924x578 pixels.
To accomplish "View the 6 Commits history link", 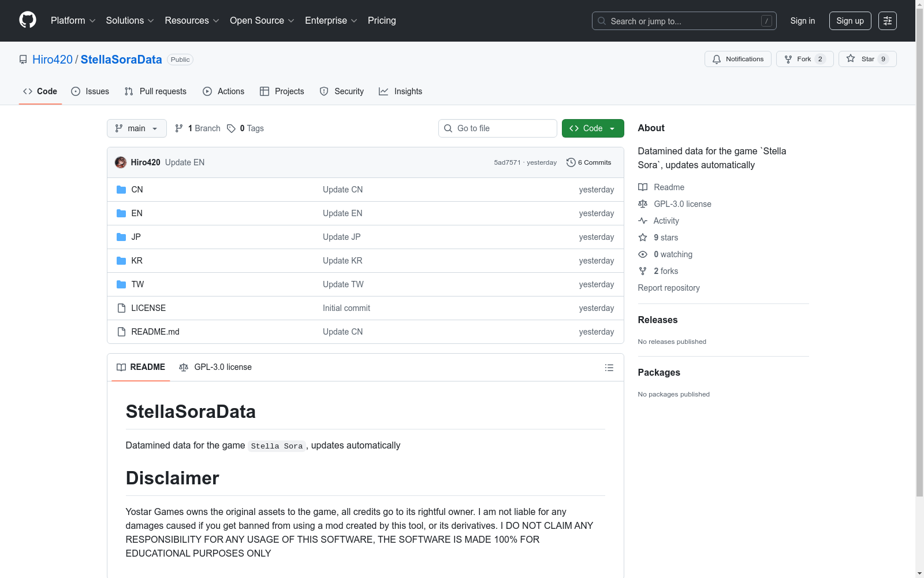I will 589,162.
